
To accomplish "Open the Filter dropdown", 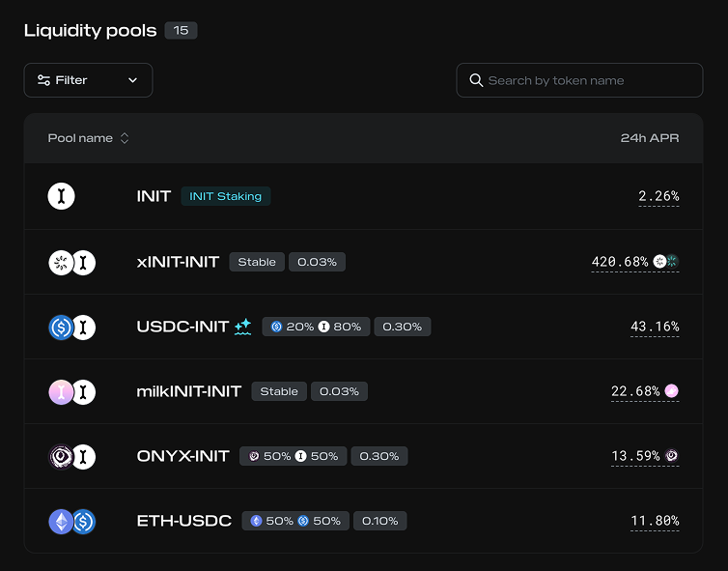I will pos(88,80).
